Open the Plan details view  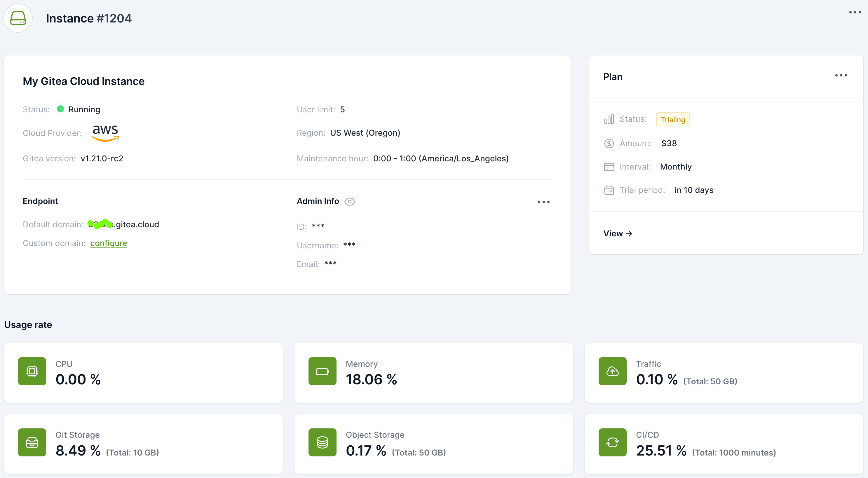618,233
